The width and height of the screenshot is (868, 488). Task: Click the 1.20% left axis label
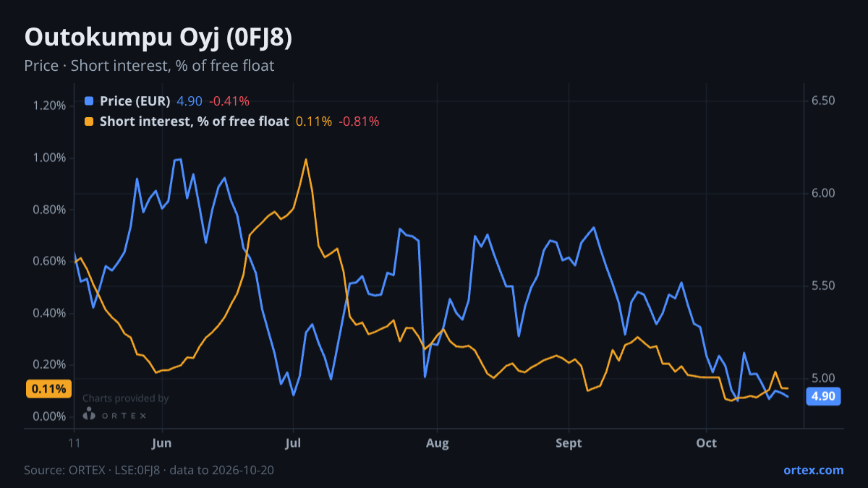pos(49,106)
